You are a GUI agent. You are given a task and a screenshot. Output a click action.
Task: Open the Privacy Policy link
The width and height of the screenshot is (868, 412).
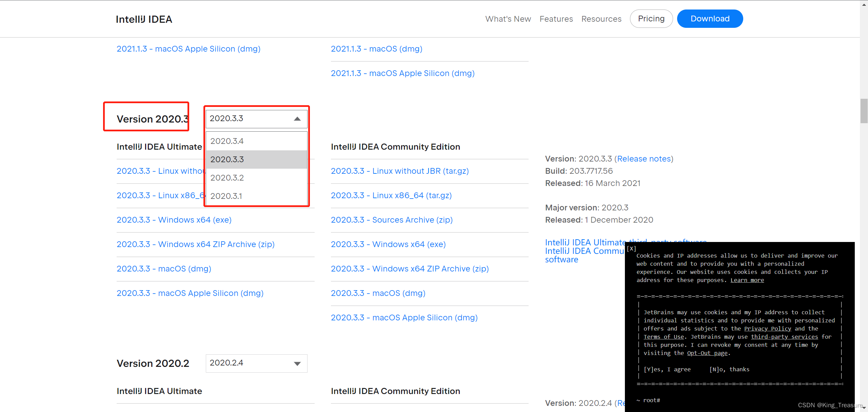tap(768, 329)
